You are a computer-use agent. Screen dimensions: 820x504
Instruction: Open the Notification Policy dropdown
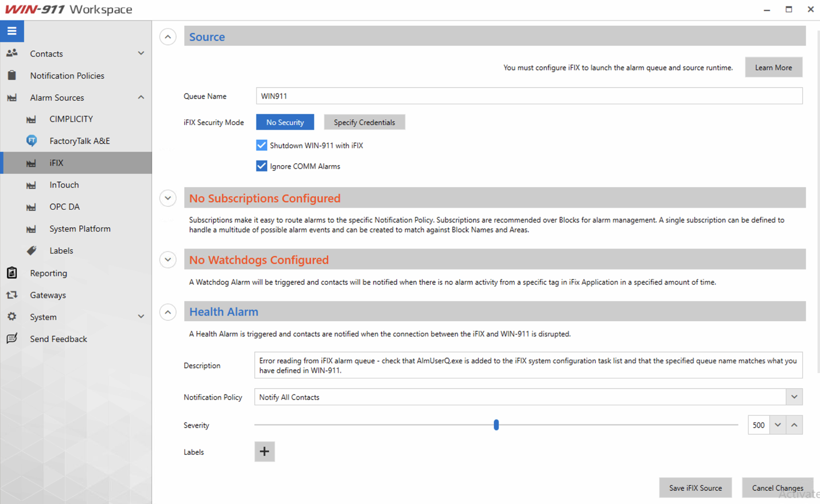[794, 397]
